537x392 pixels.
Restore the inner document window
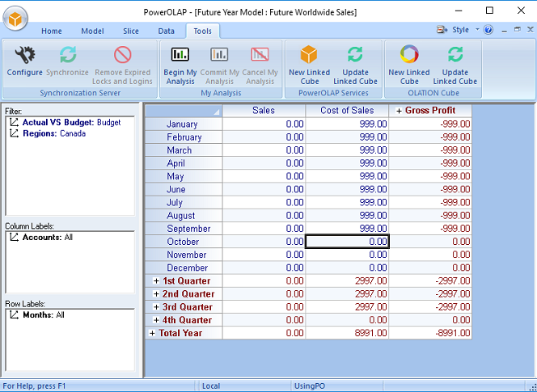[518, 30]
